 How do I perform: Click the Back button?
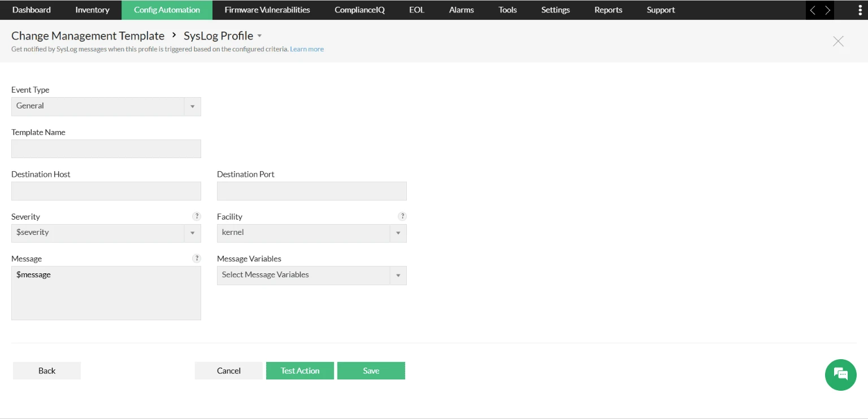coord(47,370)
